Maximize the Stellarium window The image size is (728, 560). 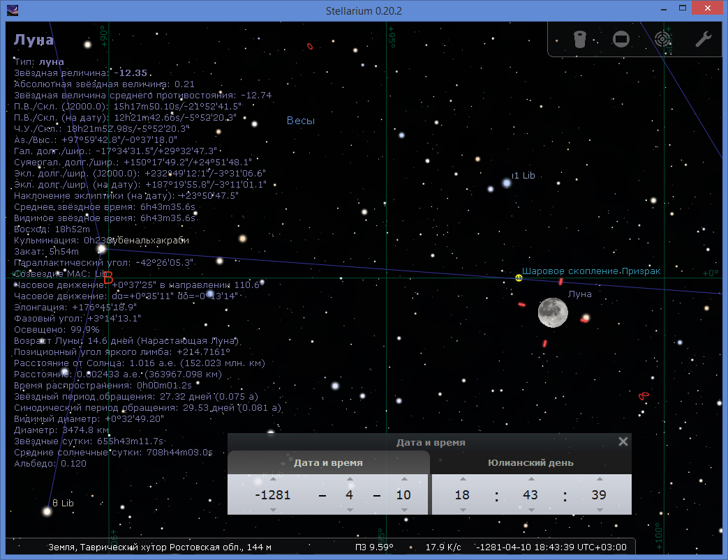pos(683,8)
